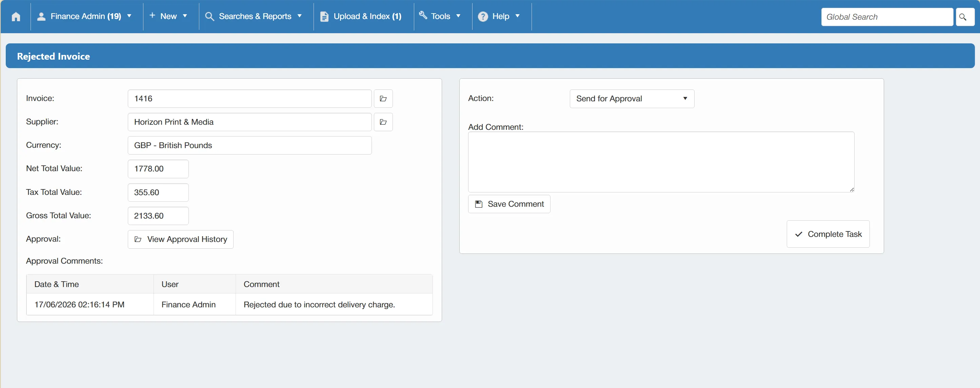Click the Add Comment text area
The image size is (980, 388).
[x=661, y=162]
